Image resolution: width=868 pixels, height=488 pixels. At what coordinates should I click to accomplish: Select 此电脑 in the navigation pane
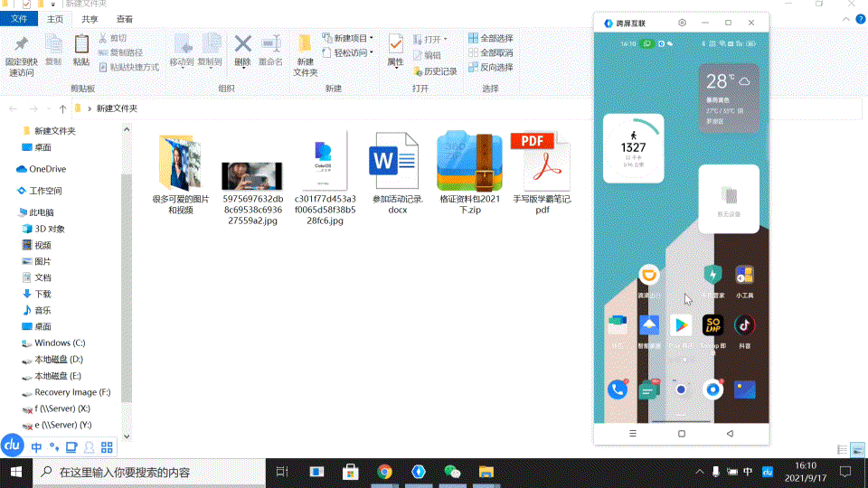click(36, 211)
